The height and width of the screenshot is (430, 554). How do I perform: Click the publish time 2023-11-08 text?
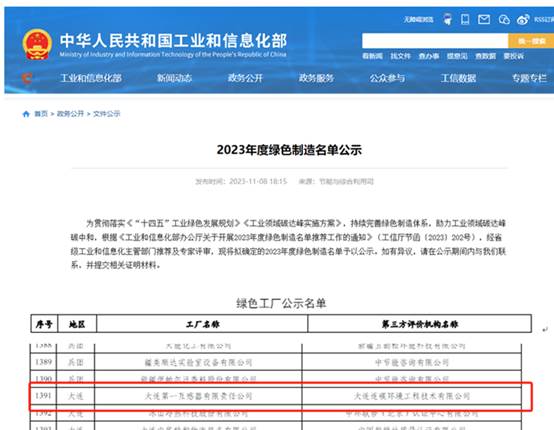tap(241, 182)
